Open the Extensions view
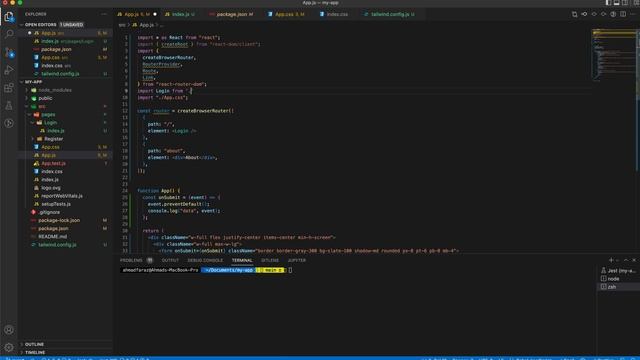 pyautogui.click(x=9, y=88)
